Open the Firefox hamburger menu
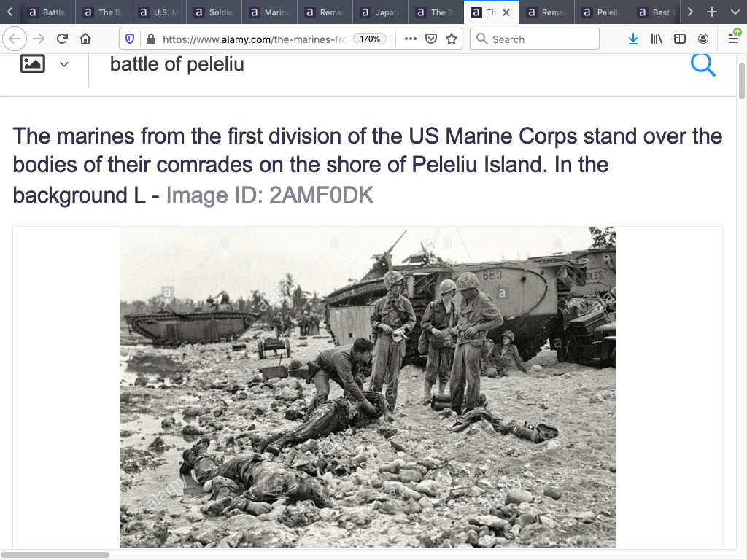The width and height of the screenshot is (747, 560). click(733, 39)
